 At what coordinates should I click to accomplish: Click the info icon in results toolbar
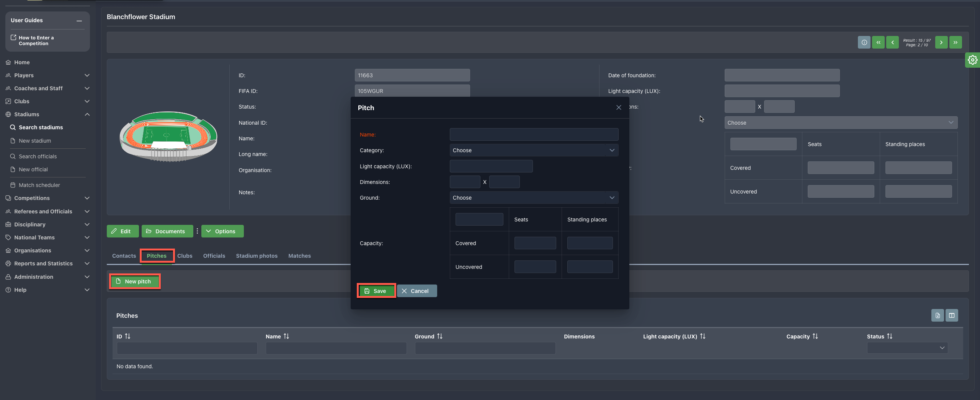(x=864, y=42)
